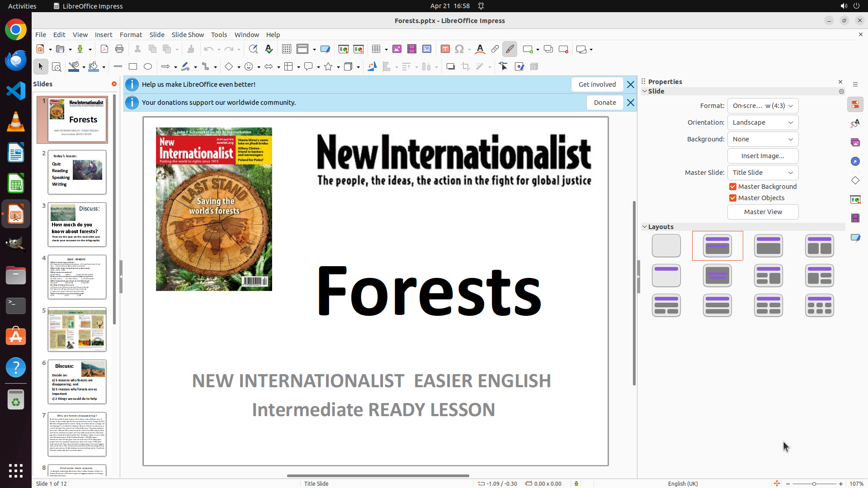Click the Print icon in toolbar
The width and height of the screenshot is (868, 488).
tap(119, 49)
